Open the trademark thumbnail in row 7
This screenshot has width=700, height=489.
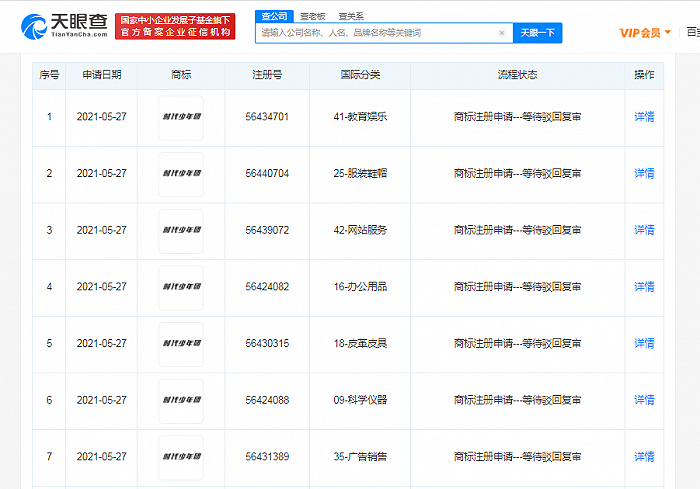pyautogui.click(x=181, y=458)
